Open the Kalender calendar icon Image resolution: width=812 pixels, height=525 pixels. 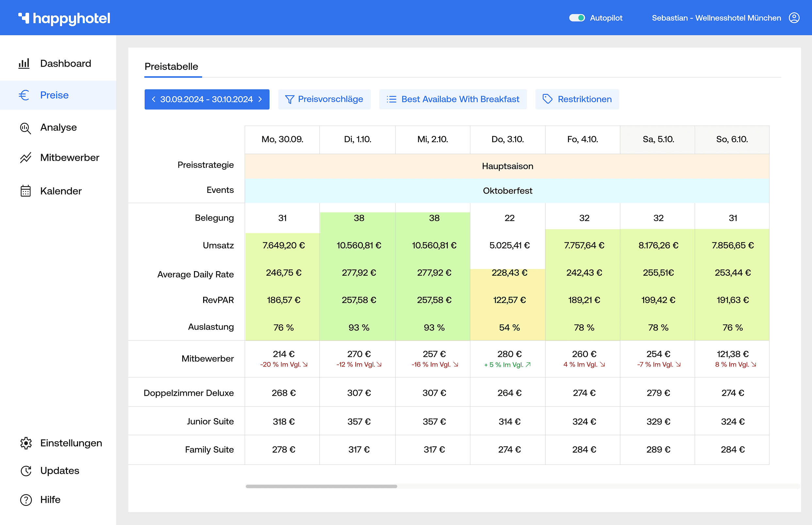(x=25, y=191)
